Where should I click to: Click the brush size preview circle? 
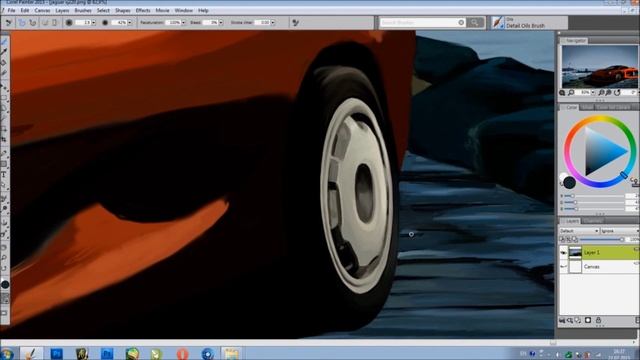point(69,22)
